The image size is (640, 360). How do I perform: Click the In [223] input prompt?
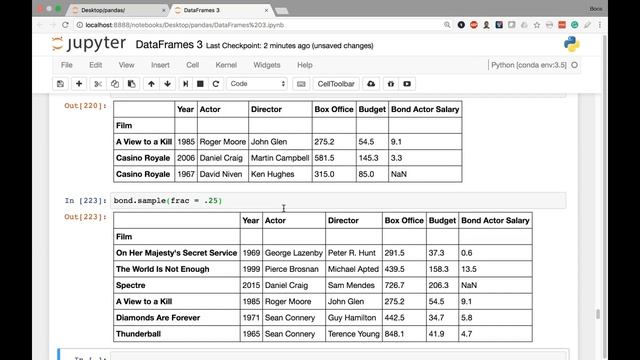tap(85, 200)
